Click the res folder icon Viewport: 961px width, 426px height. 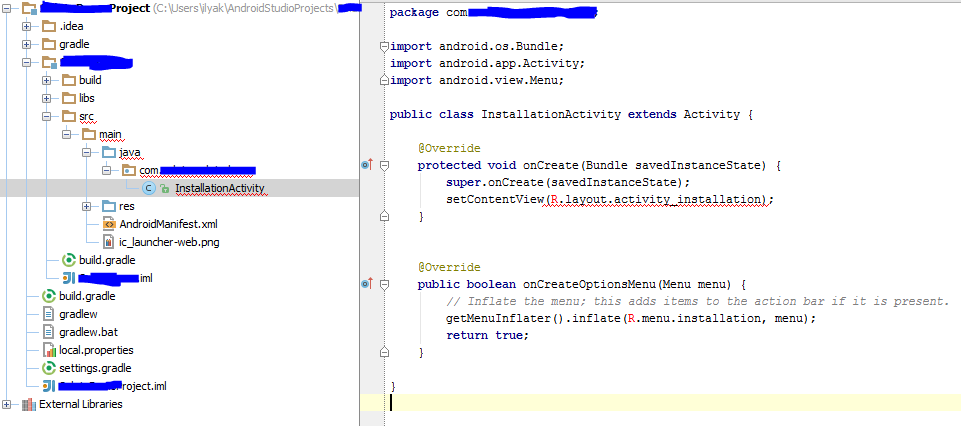[108, 206]
